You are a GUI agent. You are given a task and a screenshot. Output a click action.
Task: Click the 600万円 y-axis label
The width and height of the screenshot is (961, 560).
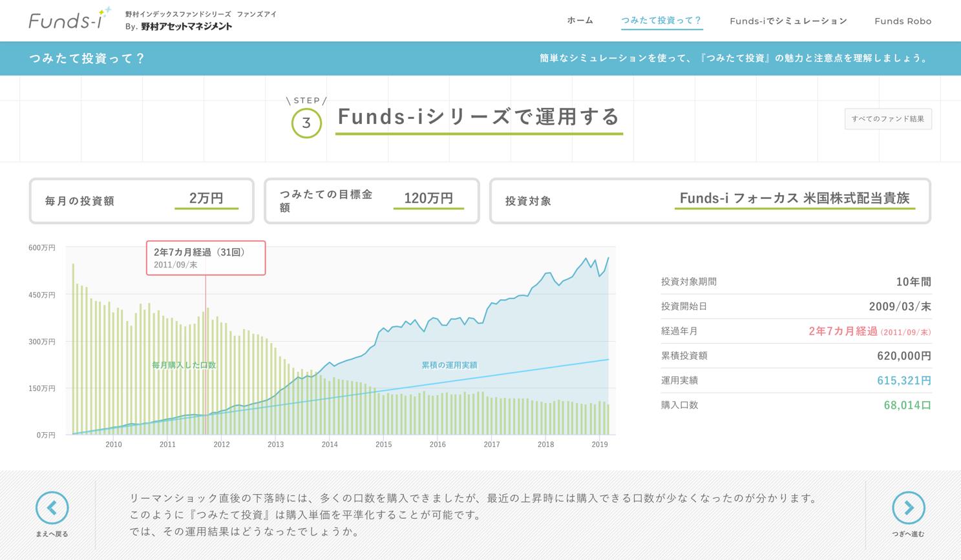coord(42,247)
